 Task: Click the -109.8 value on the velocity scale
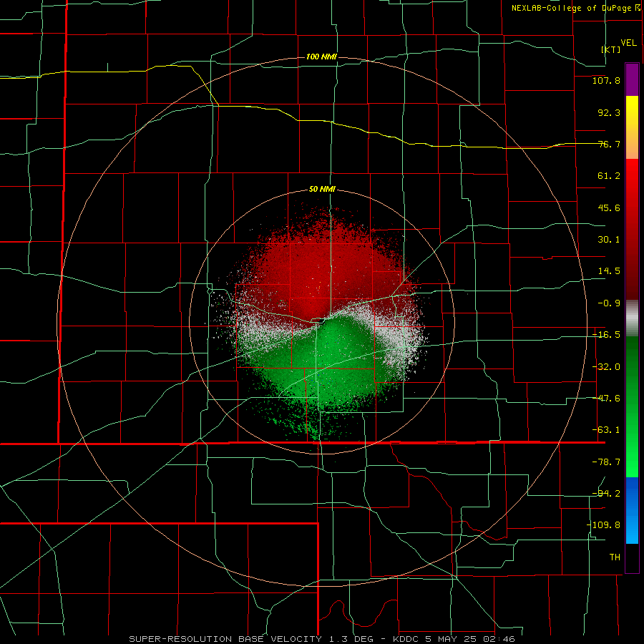coord(603,526)
